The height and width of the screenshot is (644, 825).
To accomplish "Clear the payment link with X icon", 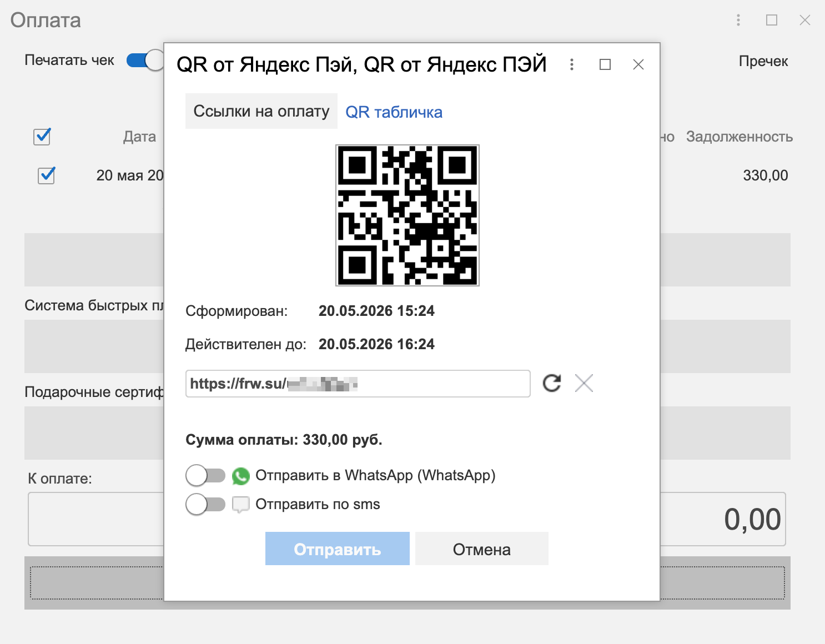I will (584, 383).
